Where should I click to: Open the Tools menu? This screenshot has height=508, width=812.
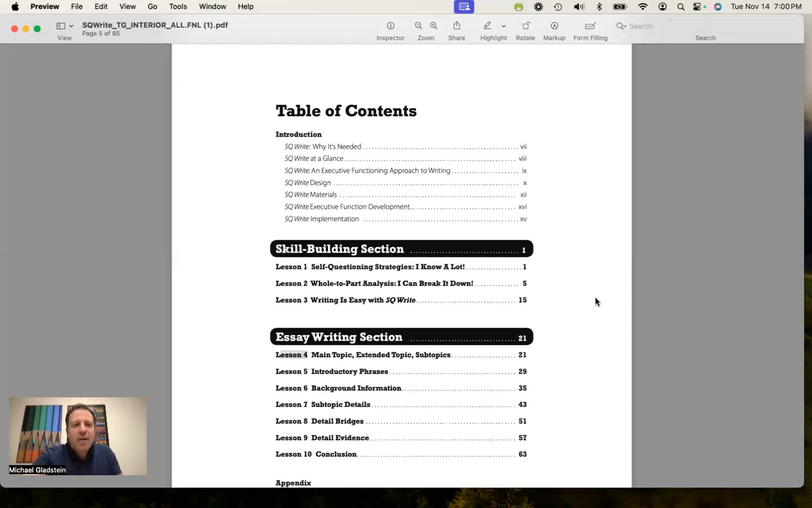coord(178,7)
